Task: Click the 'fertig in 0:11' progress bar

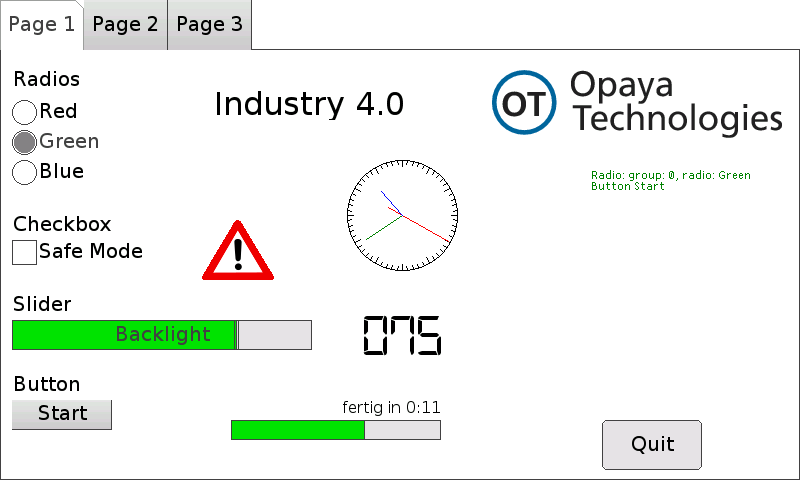Action: click(336, 430)
